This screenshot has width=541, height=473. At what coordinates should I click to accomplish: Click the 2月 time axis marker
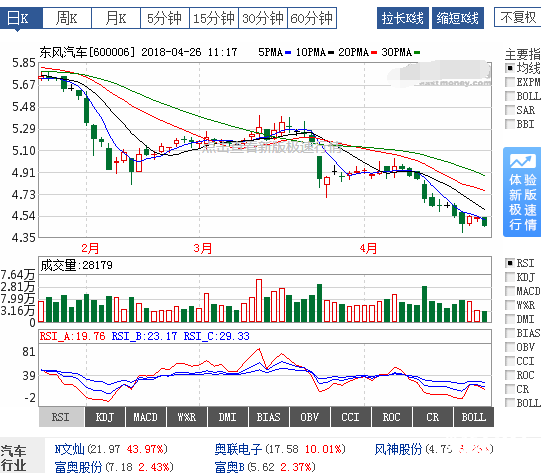[90, 248]
